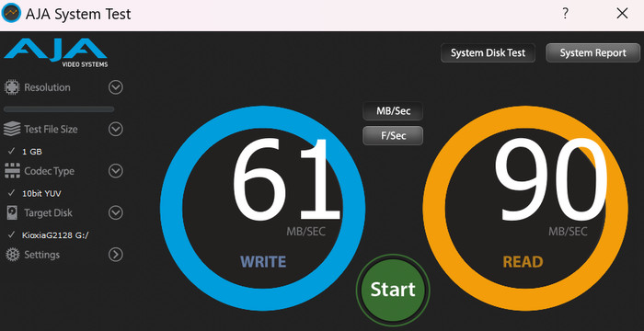Click the Target Disk drive icon
Image resolution: width=644 pixels, height=331 pixels.
click(x=12, y=212)
